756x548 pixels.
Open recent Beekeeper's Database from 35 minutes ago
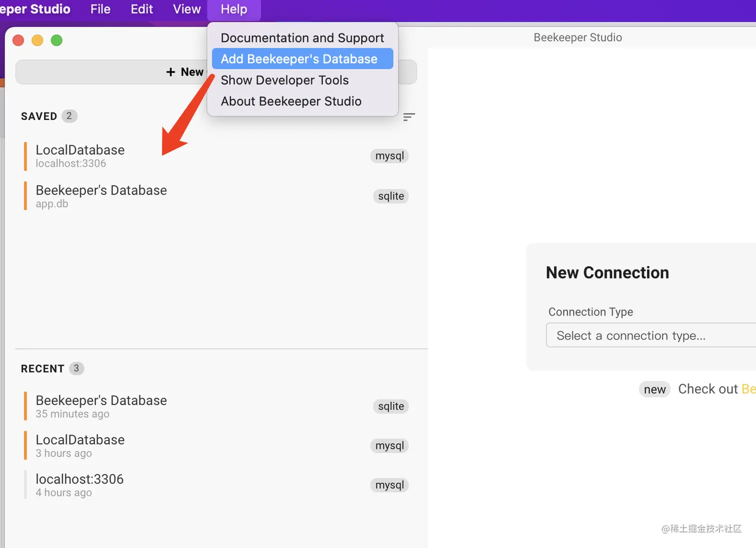pos(216,406)
